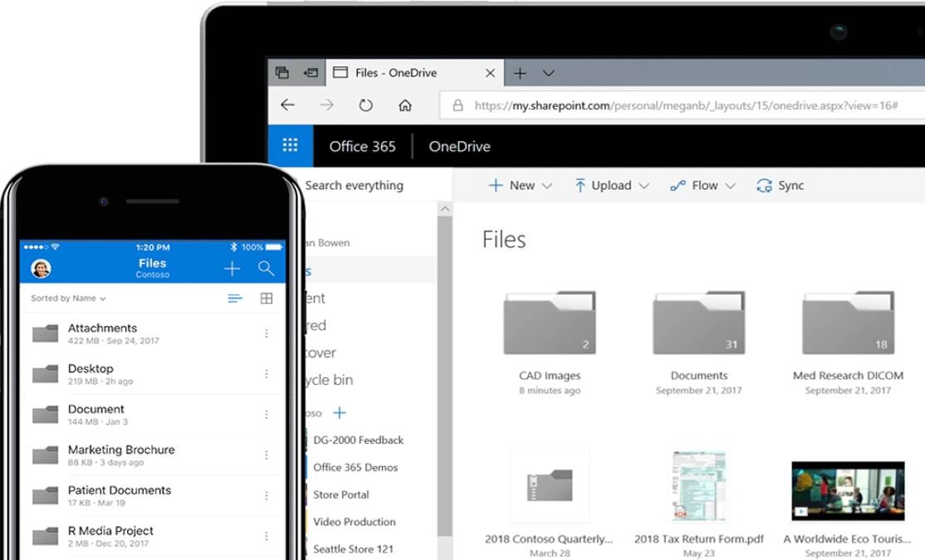This screenshot has height=560, width=925.
Task: Open Office 365 Demos site link
Action: [x=355, y=467]
